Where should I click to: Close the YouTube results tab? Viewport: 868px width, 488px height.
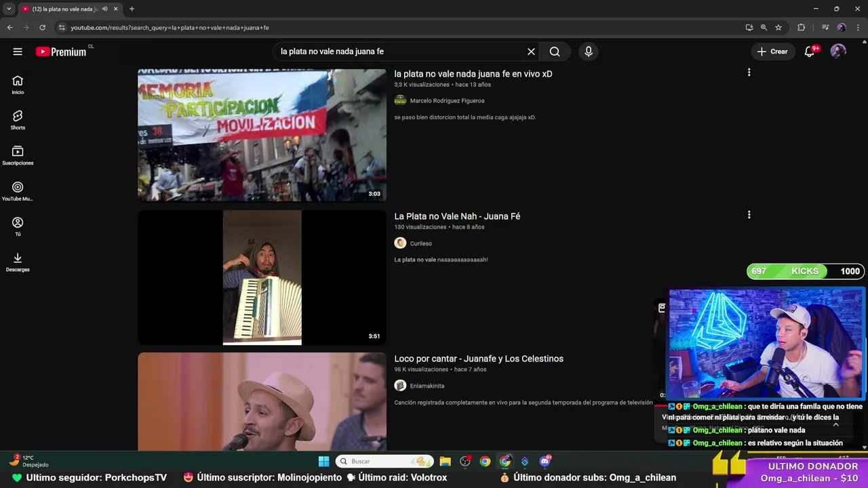tap(115, 9)
